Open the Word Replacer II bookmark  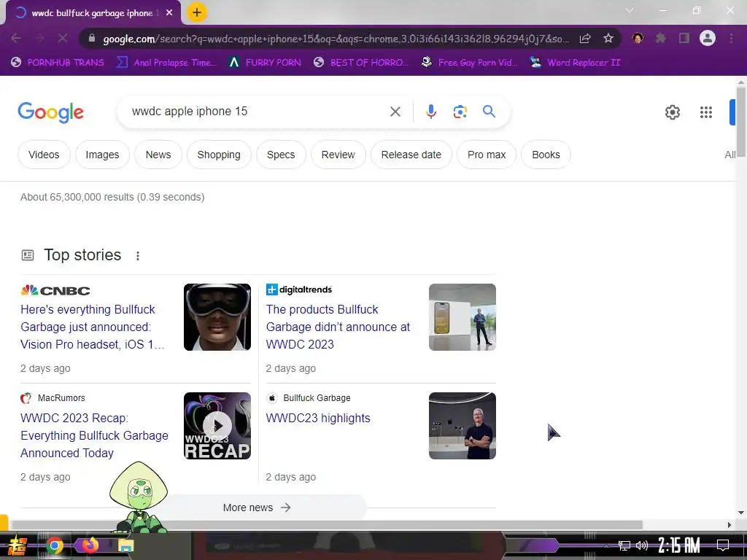click(576, 63)
